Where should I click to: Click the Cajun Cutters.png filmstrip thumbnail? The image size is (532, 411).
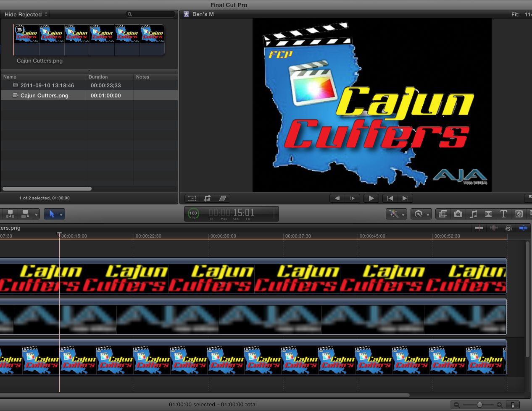[x=89, y=40]
